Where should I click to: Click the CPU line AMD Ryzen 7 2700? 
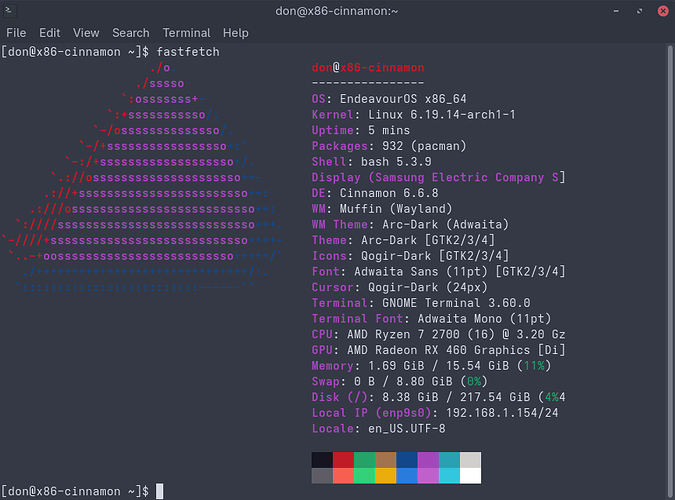click(x=438, y=335)
